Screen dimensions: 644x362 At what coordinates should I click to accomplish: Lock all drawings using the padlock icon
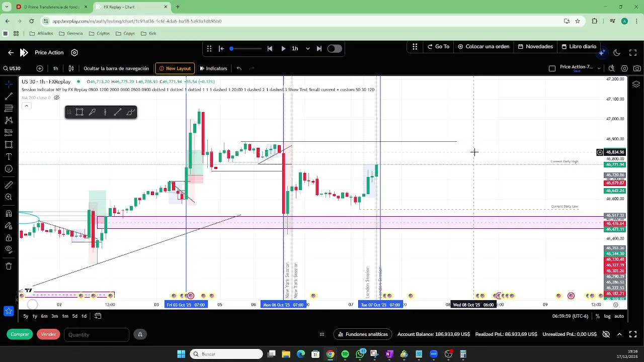pos(9,238)
